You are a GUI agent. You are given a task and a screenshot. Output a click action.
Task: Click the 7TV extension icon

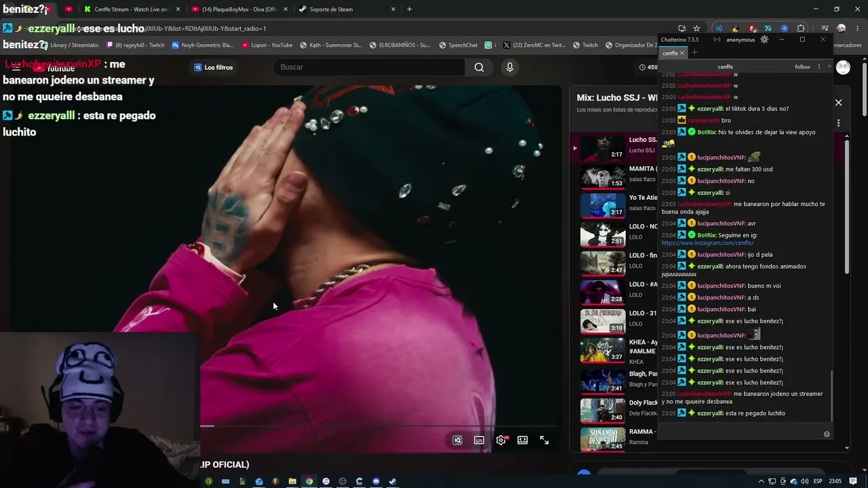click(768, 28)
